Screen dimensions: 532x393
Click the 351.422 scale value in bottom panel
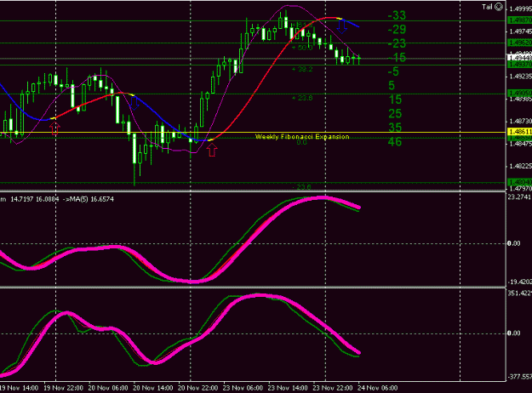520,293
